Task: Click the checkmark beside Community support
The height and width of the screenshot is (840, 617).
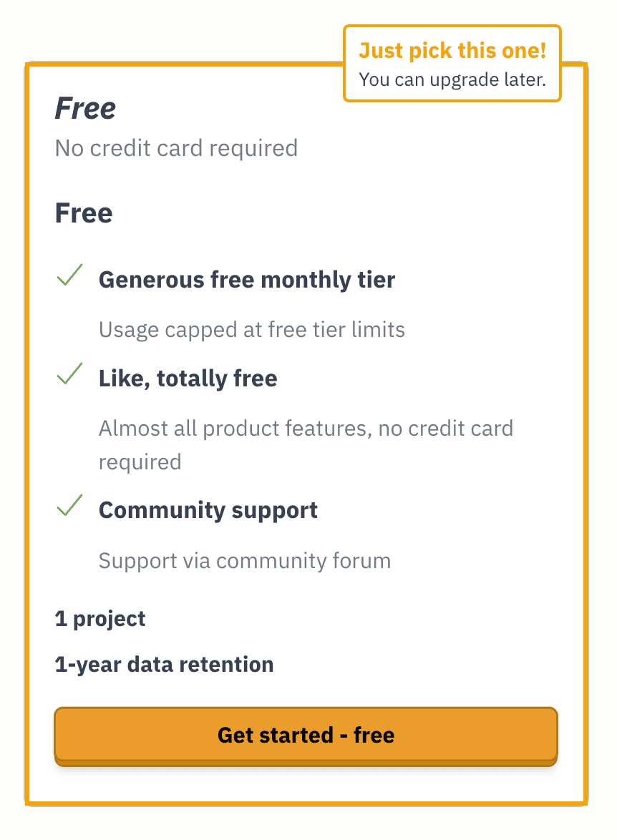Action: (69, 506)
